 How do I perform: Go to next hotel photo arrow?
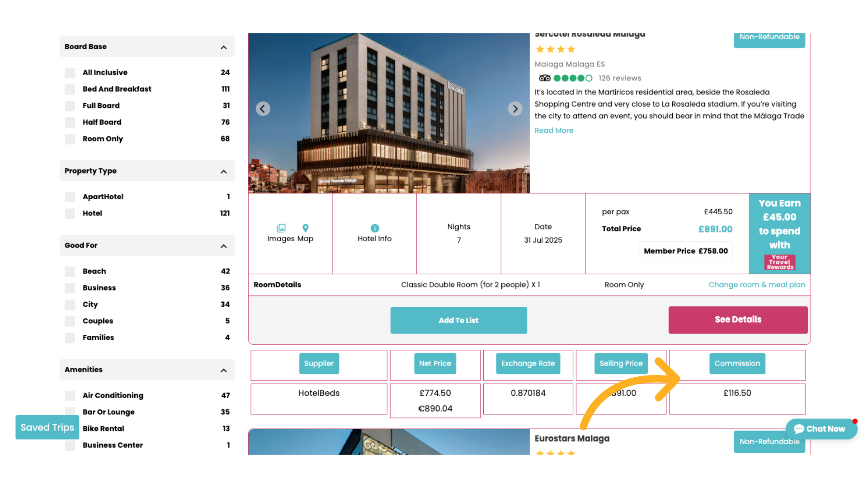click(515, 109)
